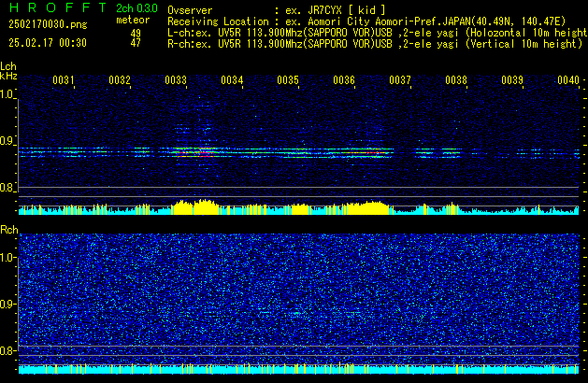Click the yellow Lch intensity bump near 0033

pos(195,207)
